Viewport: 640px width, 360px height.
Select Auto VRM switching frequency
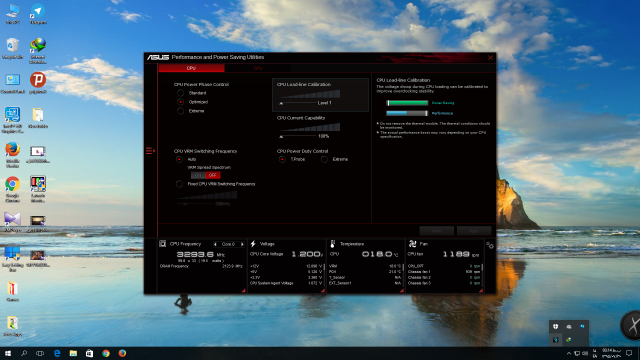coord(179,159)
